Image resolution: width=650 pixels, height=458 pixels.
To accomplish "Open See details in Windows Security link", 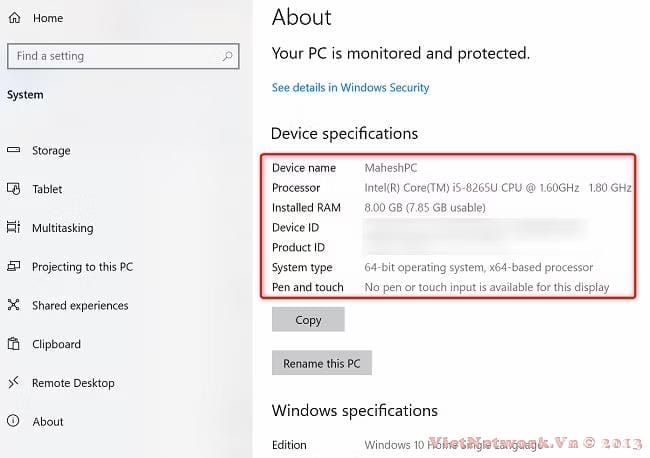I will click(x=350, y=88).
